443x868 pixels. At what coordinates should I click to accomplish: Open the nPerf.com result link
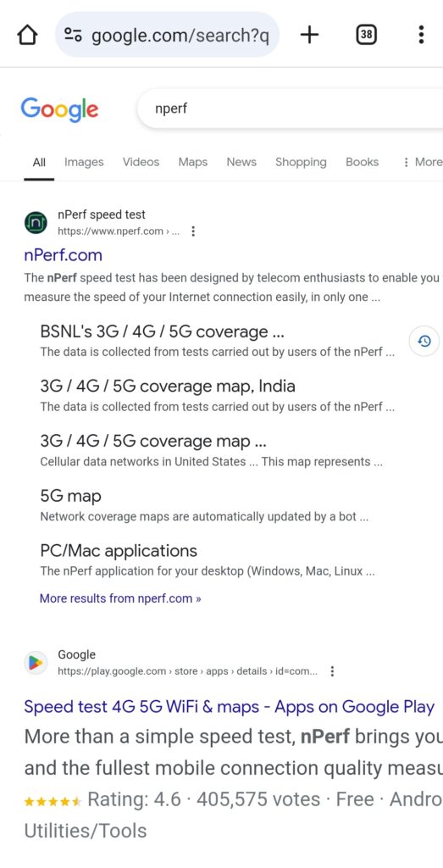point(63,255)
